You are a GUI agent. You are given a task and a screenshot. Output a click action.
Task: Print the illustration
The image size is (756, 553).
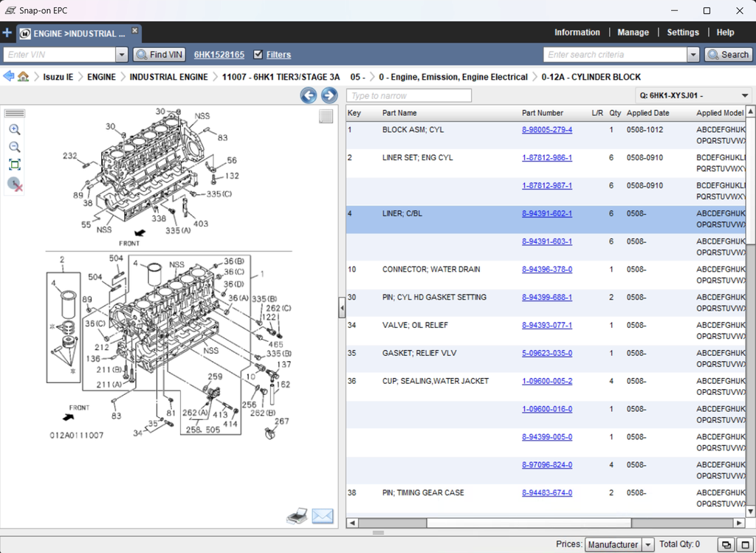(x=297, y=516)
